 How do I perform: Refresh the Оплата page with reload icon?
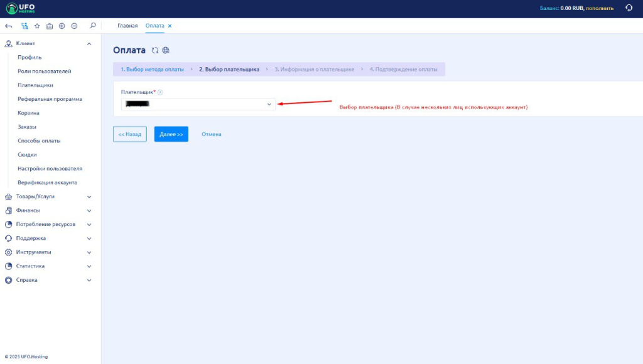[155, 50]
